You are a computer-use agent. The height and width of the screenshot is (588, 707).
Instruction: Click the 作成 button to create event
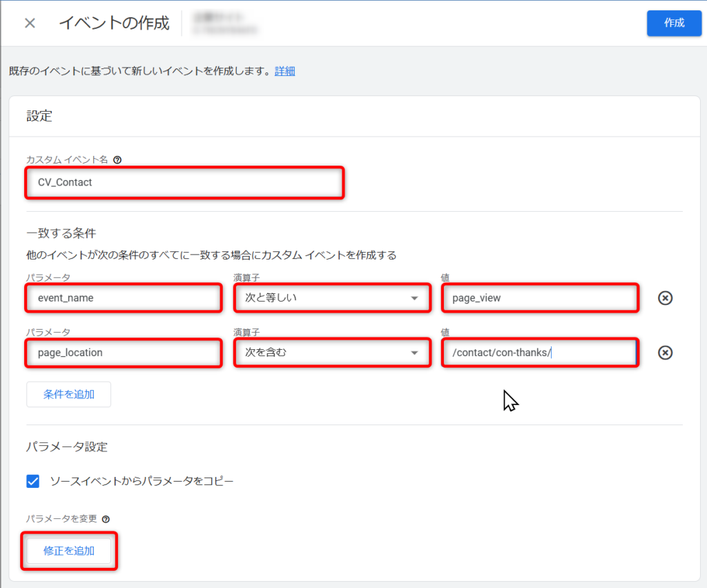pos(674,23)
